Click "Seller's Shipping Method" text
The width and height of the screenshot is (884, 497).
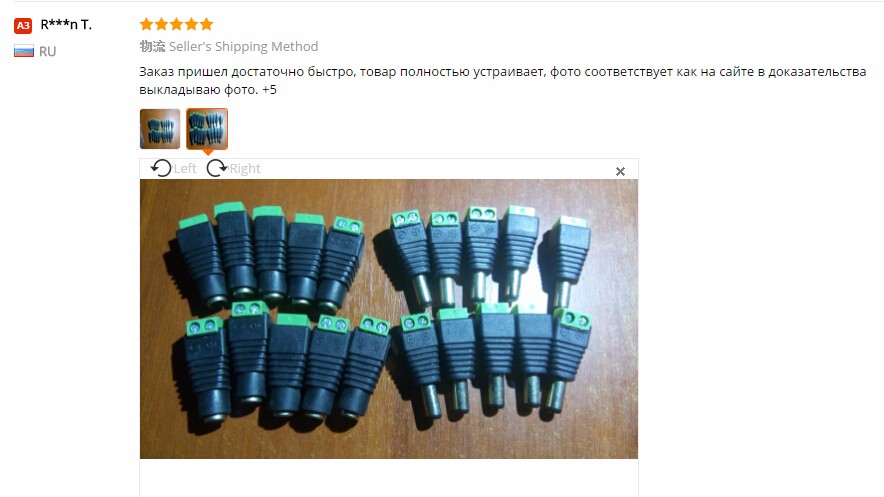pyautogui.click(x=244, y=46)
